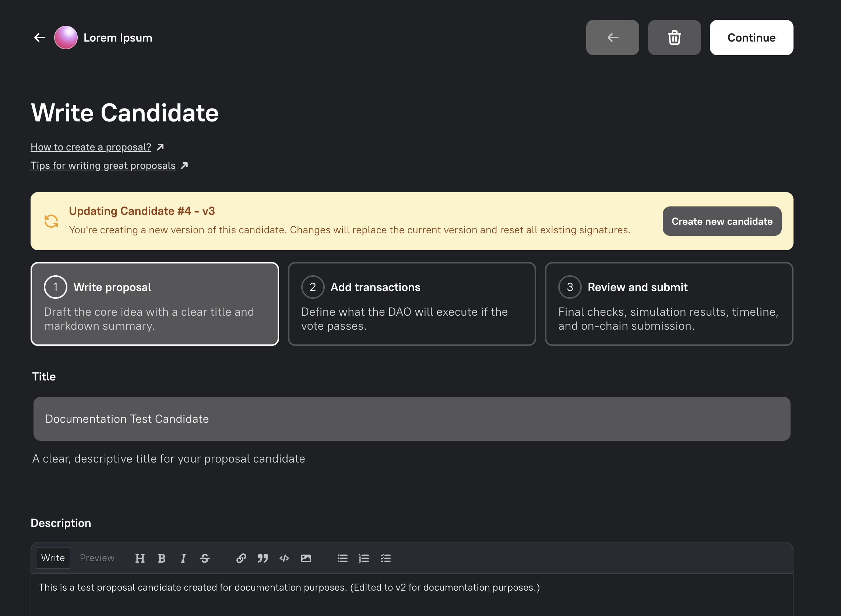Click the refresh icon in the update banner

coord(51,221)
